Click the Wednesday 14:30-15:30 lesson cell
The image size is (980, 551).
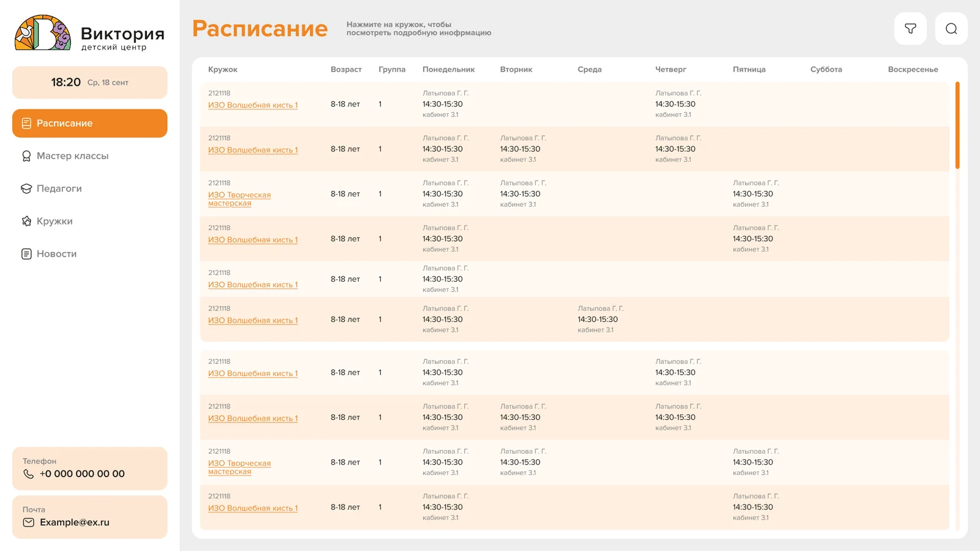tap(600, 320)
